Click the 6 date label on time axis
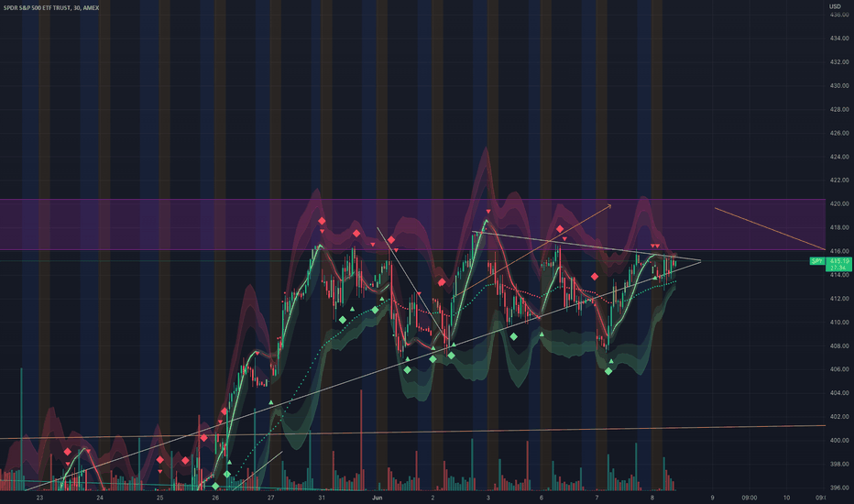 click(542, 498)
